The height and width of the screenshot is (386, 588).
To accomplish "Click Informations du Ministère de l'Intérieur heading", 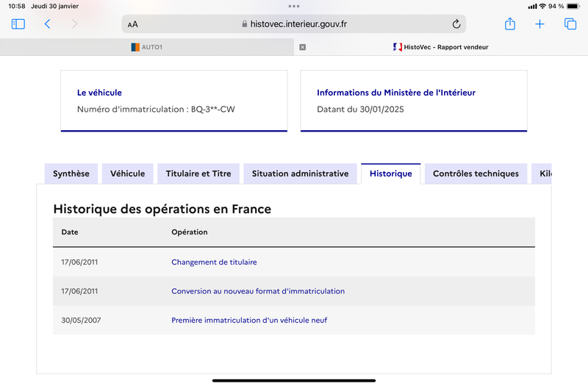I will point(396,93).
